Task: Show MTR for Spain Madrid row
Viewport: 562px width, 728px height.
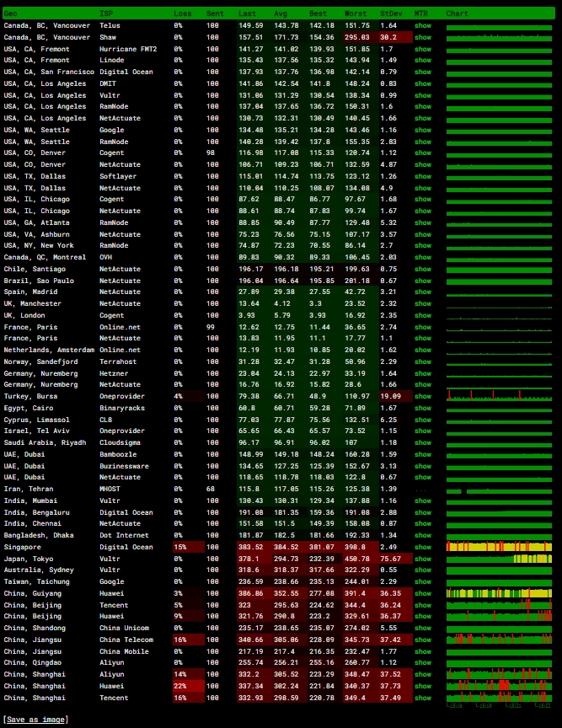Action: click(x=423, y=292)
